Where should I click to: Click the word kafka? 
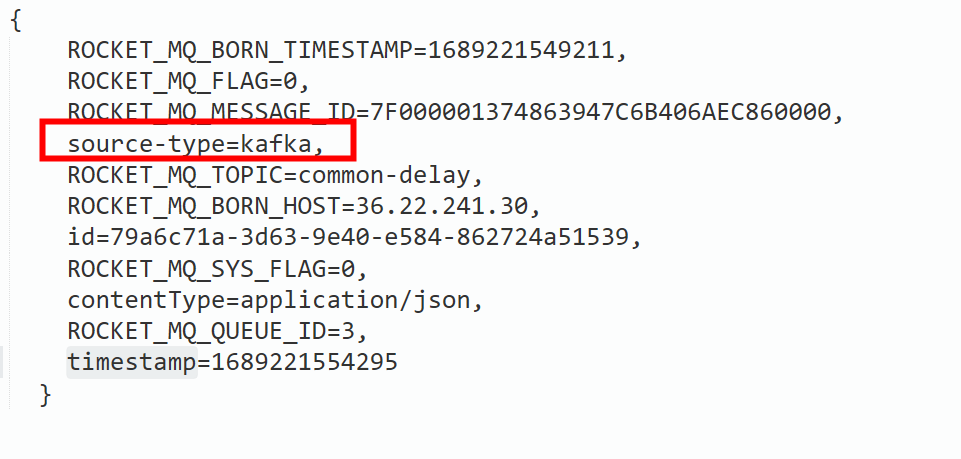coord(276,144)
